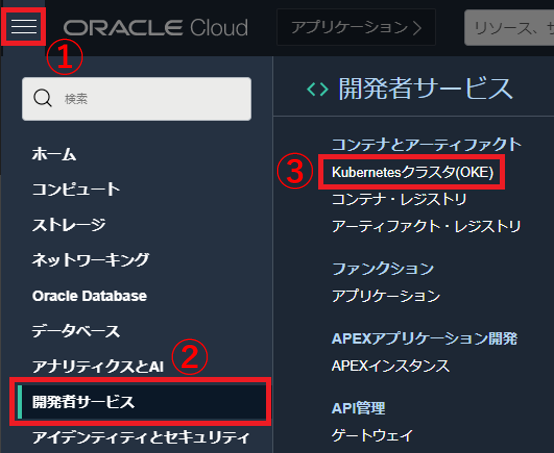
Task: Open the コンテナ・レジストリ link
Action: tap(399, 199)
